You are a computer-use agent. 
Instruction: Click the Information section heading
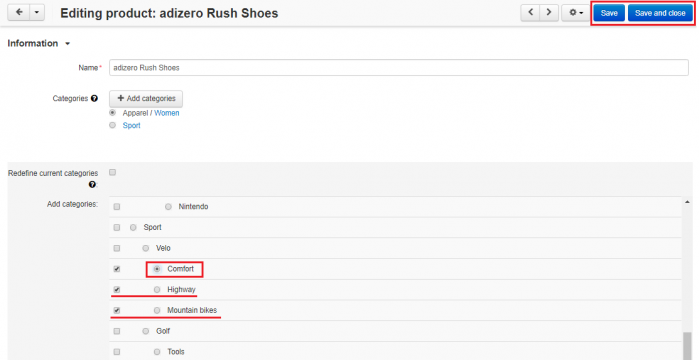click(x=33, y=43)
